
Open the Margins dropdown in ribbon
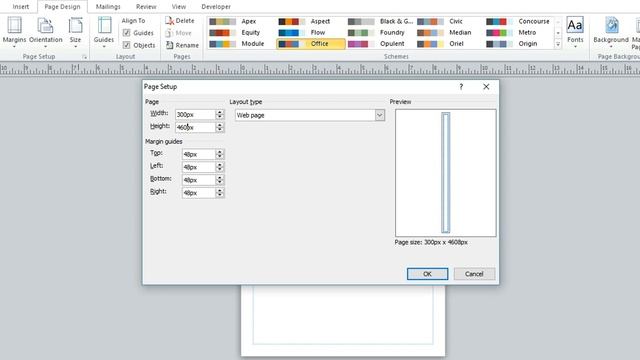click(x=14, y=32)
